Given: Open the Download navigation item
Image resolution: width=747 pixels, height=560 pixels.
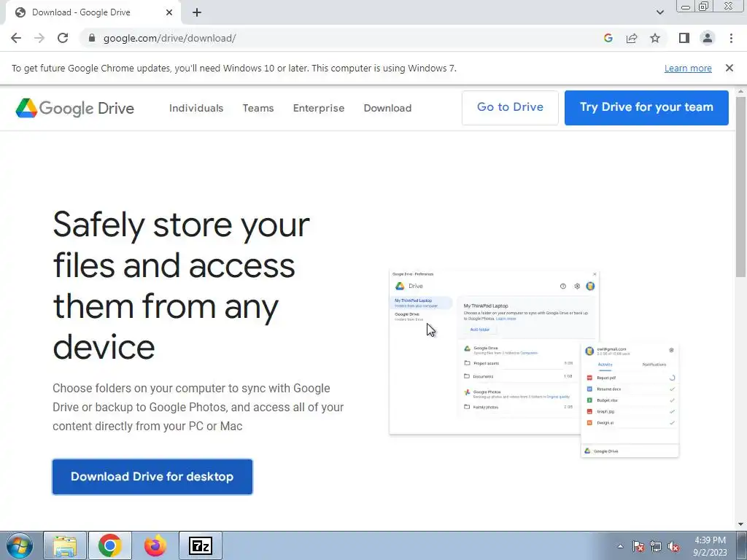Looking at the screenshot, I should coord(388,108).
